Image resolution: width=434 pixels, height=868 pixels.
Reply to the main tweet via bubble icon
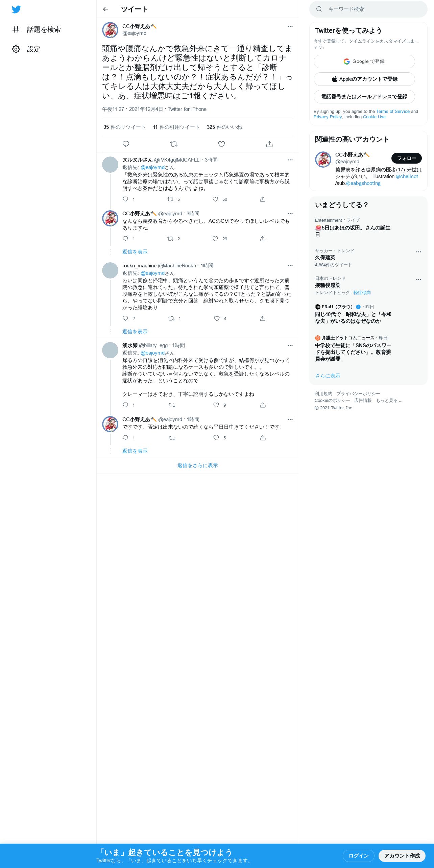click(126, 144)
